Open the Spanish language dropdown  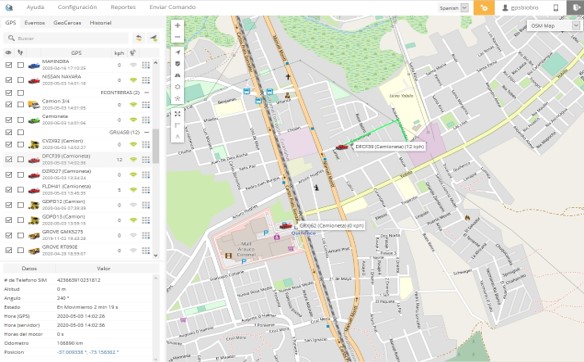pyautogui.click(x=453, y=8)
